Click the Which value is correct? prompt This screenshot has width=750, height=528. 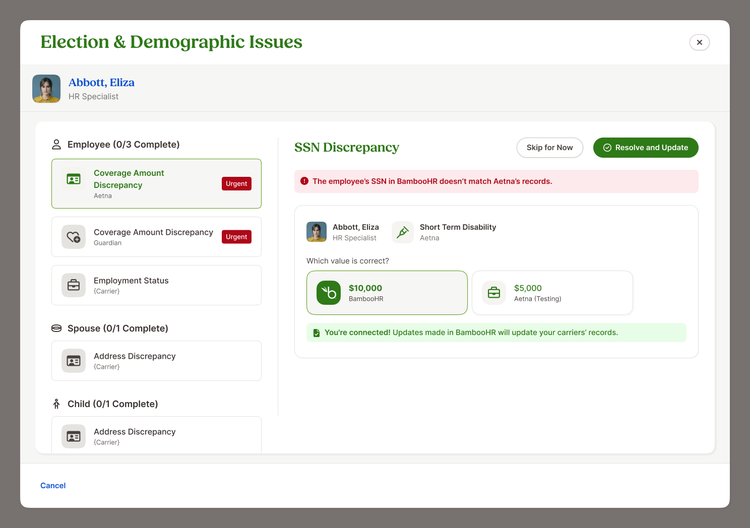(348, 261)
